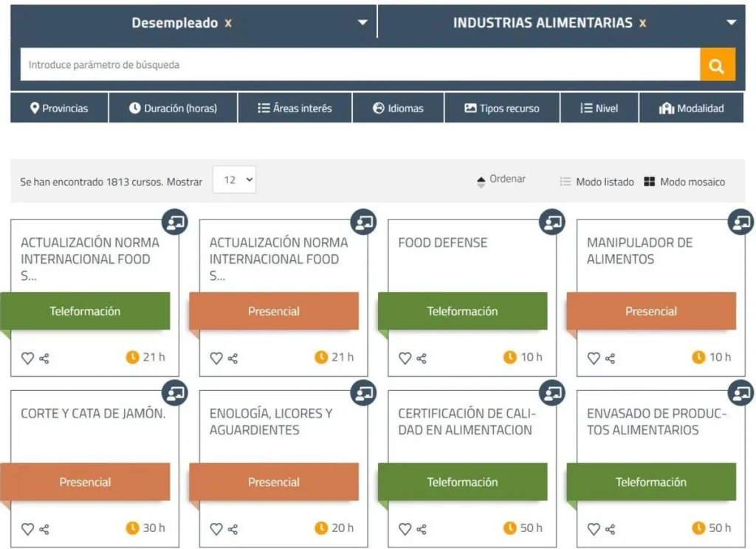
Task: Click the clock icon on the 30 h card
Action: click(x=133, y=528)
